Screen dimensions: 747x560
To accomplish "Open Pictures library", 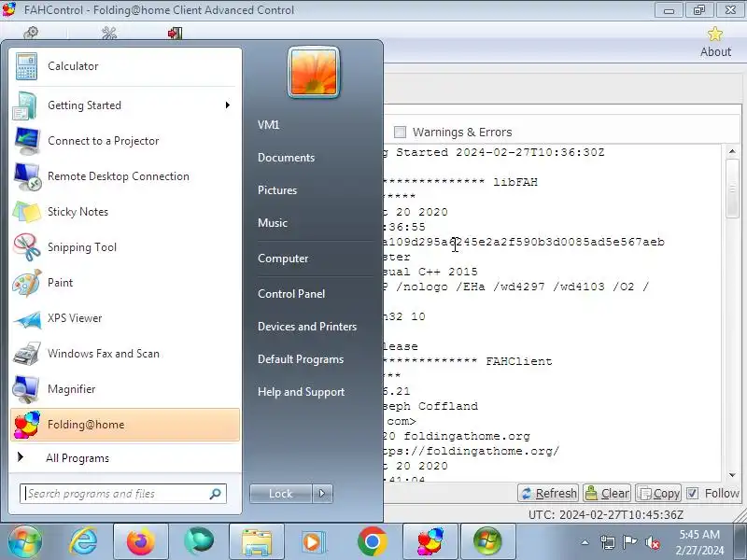I will [277, 190].
